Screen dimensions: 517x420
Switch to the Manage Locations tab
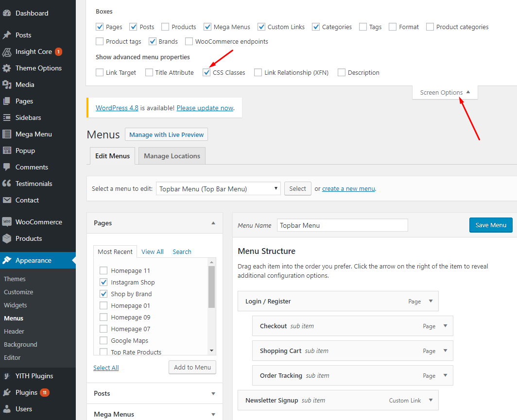[172, 156]
